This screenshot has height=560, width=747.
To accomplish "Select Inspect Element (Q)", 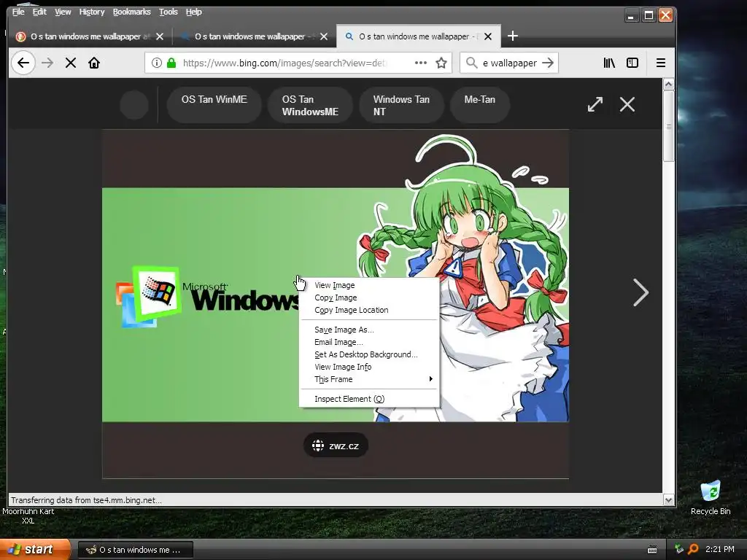I will pyautogui.click(x=369, y=399).
